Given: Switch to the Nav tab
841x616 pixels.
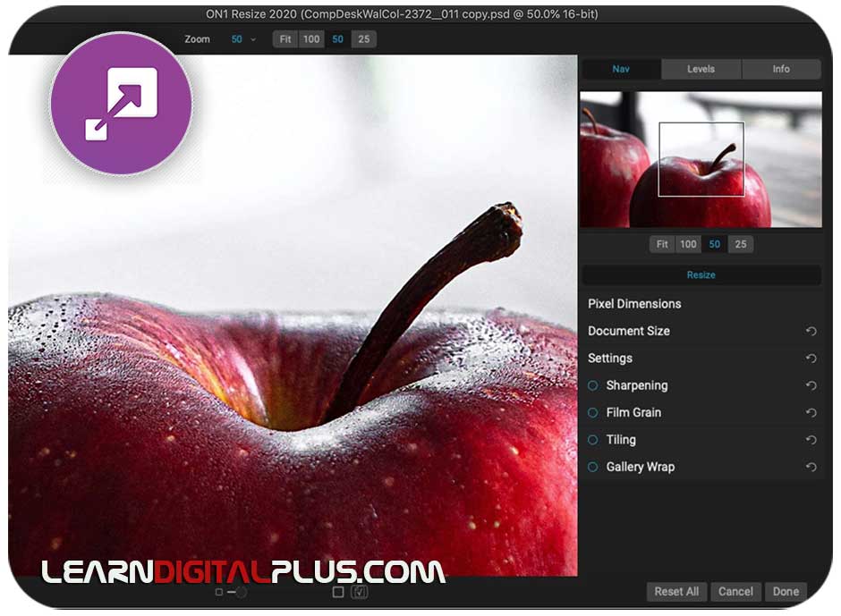Looking at the screenshot, I should [x=621, y=69].
